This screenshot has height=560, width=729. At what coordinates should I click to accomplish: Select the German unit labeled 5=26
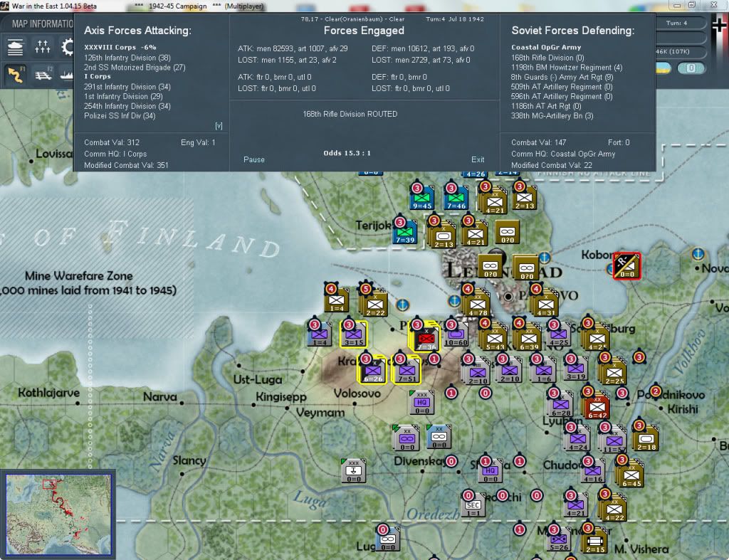559,539
